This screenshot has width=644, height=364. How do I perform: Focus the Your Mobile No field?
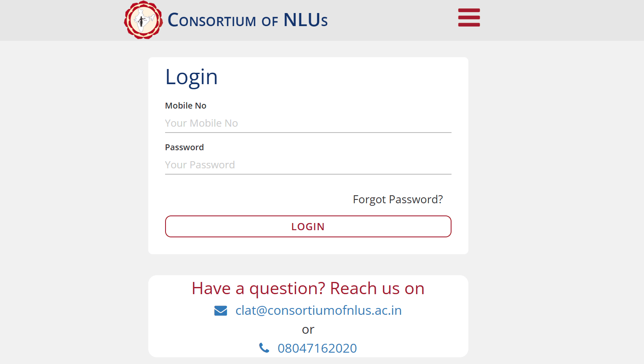[308, 123]
